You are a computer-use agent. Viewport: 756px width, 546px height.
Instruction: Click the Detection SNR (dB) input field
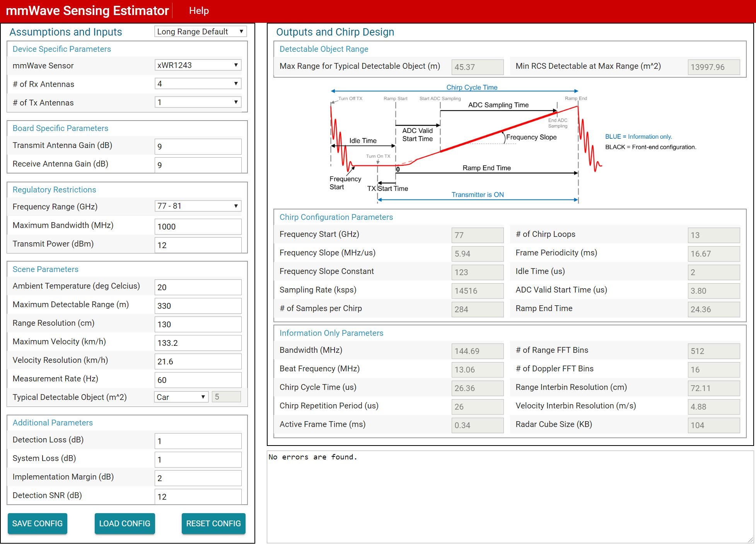point(198,497)
